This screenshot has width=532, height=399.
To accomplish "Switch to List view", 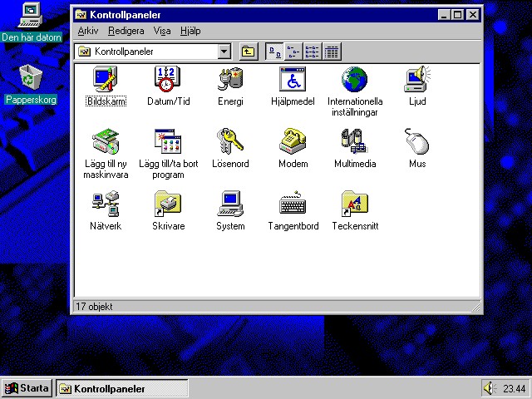I will click(x=313, y=52).
